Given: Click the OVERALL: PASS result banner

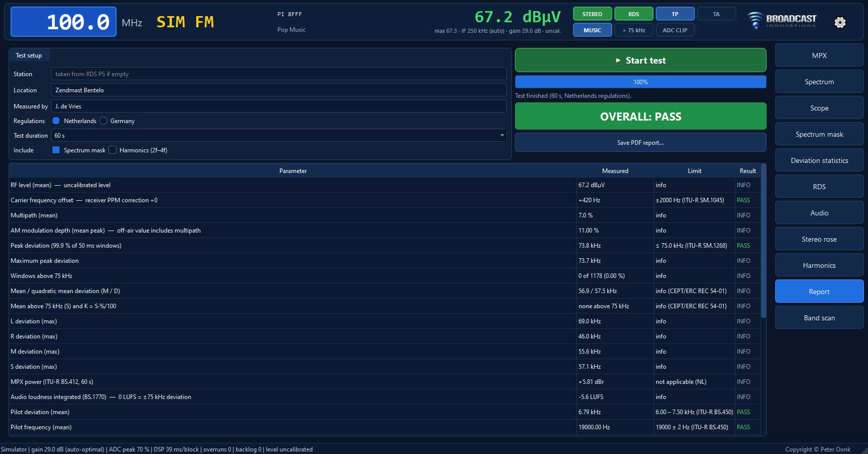Looking at the screenshot, I should tap(641, 117).
